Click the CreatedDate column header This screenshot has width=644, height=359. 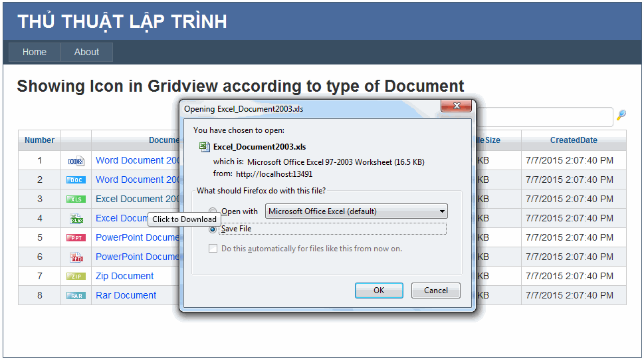(x=574, y=140)
